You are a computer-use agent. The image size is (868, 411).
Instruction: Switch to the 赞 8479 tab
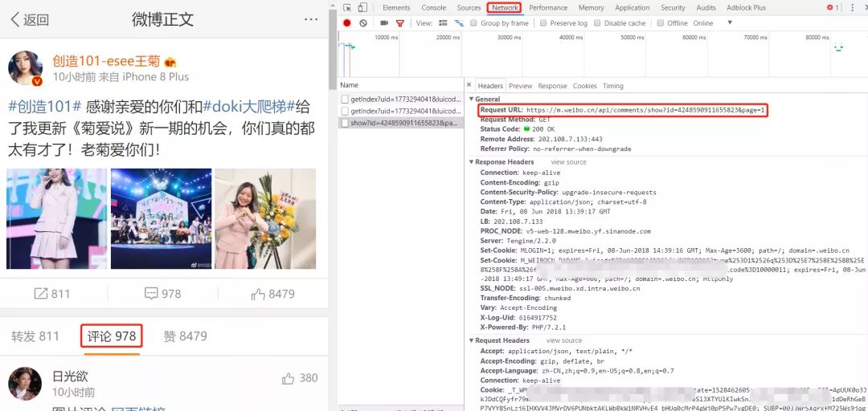coord(185,336)
